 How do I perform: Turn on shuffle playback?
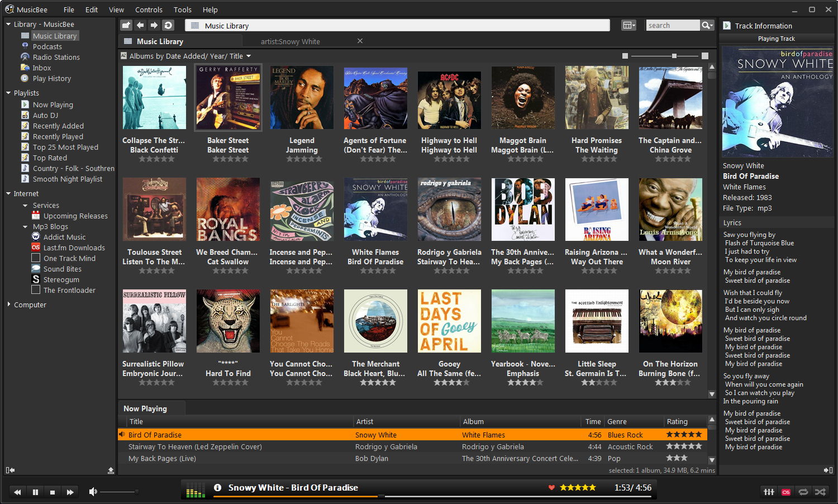click(820, 492)
